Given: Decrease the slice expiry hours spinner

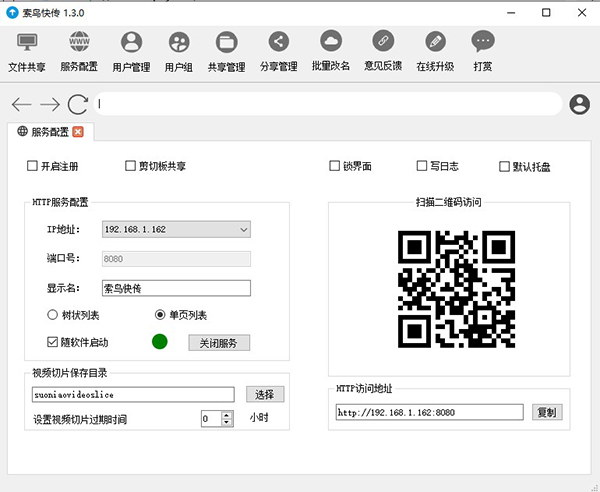Looking at the screenshot, I should coord(227,422).
